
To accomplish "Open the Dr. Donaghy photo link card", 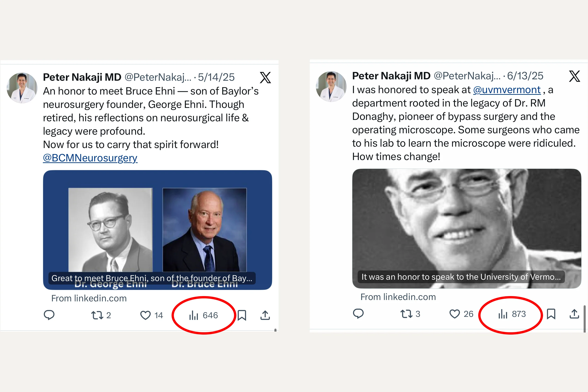I will [467, 229].
